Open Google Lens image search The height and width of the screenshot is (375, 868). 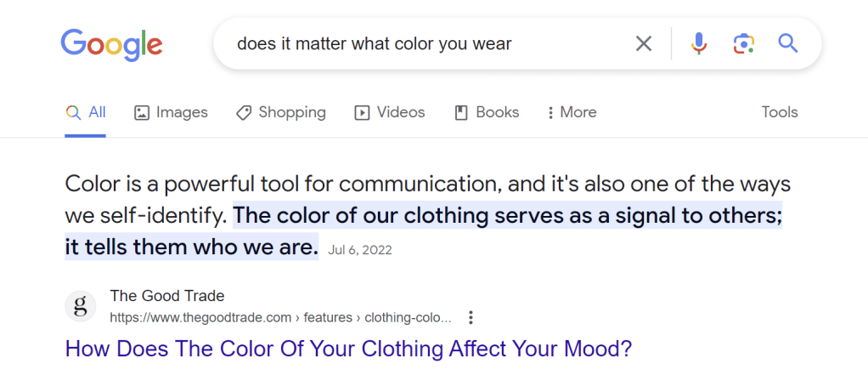744,43
